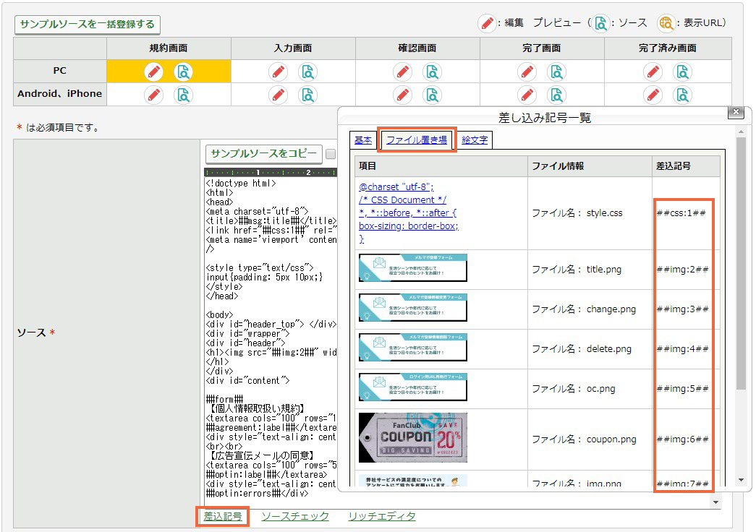The width and height of the screenshot is (756, 532).
Task: Edit the PC 完了済み画面 with pencil icon
Action: 653,72
